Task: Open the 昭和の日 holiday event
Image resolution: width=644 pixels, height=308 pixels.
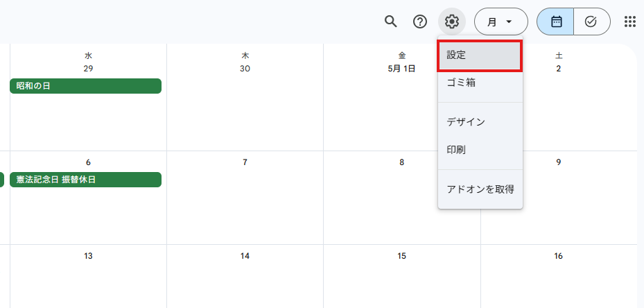Action: point(85,86)
